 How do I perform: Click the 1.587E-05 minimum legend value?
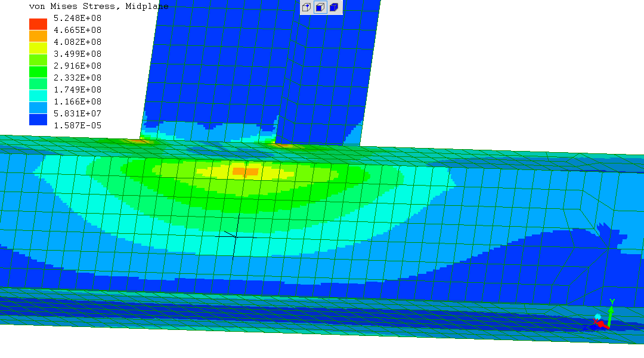click(78, 125)
